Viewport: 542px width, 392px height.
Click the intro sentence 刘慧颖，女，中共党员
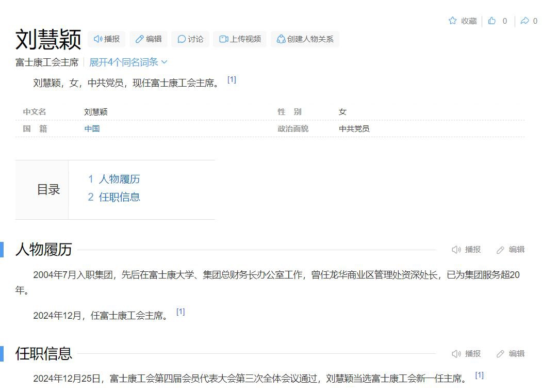(126, 83)
